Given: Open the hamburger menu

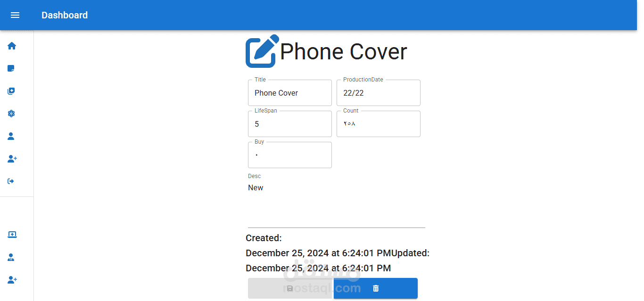Looking at the screenshot, I should (15, 15).
